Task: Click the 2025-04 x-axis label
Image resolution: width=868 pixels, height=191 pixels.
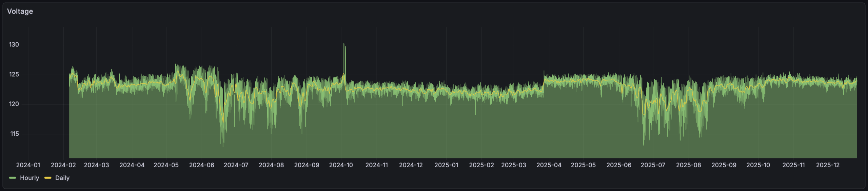Action: tap(549, 165)
